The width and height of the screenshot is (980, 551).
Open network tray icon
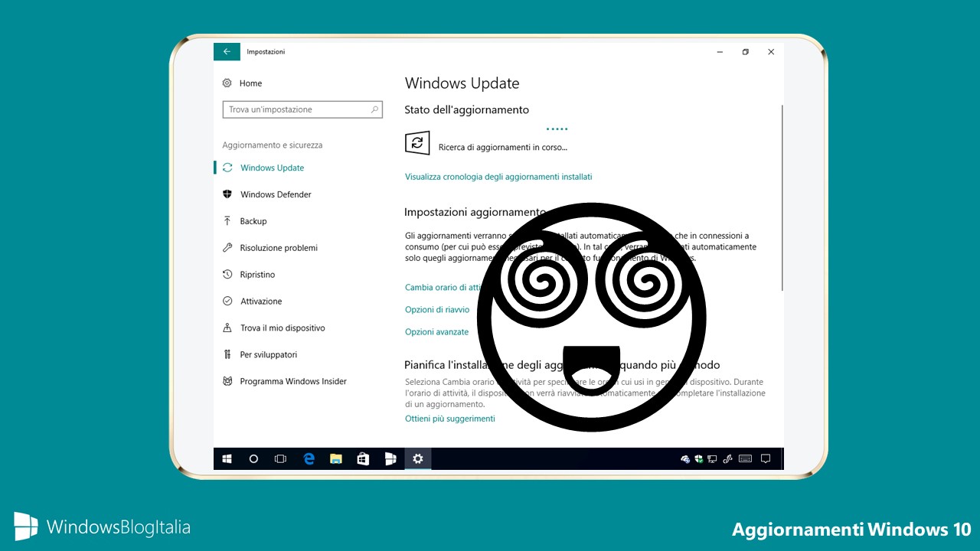[712, 459]
